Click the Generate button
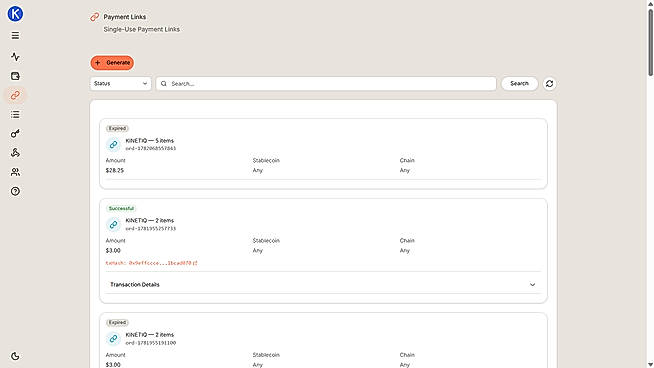This screenshot has height=368, width=654. point(112,63)
